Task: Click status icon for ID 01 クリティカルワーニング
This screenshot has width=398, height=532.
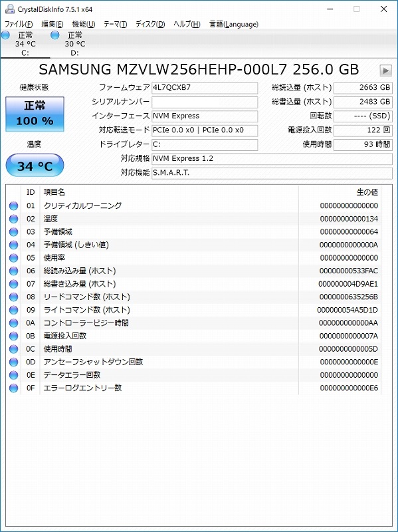Action: point(13,205)
